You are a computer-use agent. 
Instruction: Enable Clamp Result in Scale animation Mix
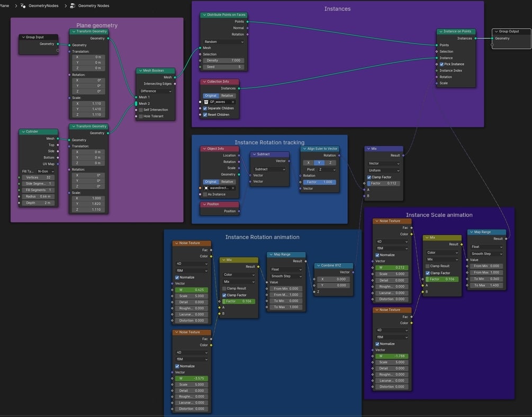click(428, 266)
